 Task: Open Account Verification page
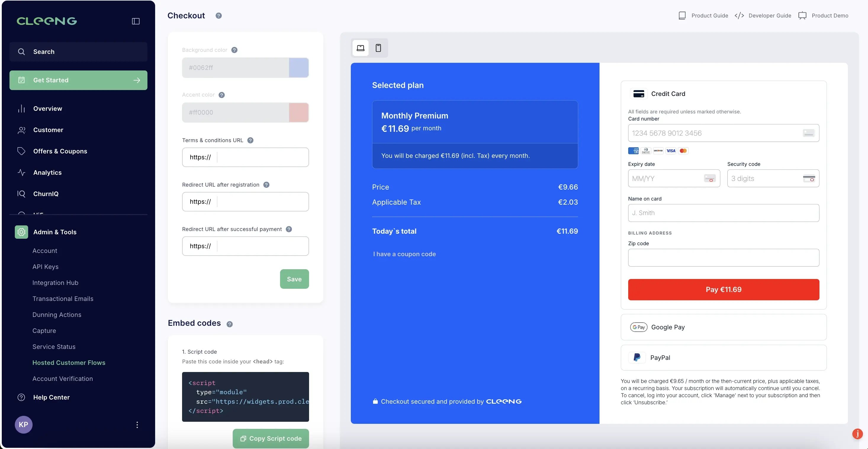pos(63,379)
